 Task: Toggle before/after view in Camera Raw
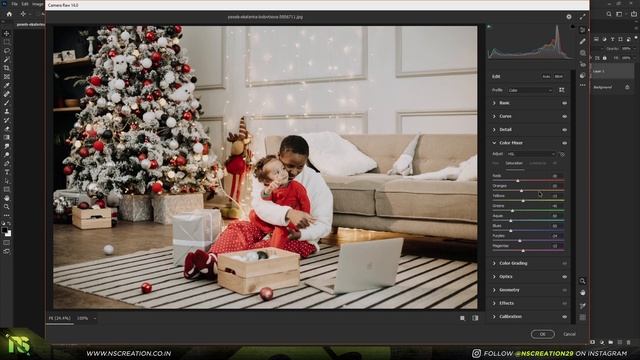tap(475, 318)
